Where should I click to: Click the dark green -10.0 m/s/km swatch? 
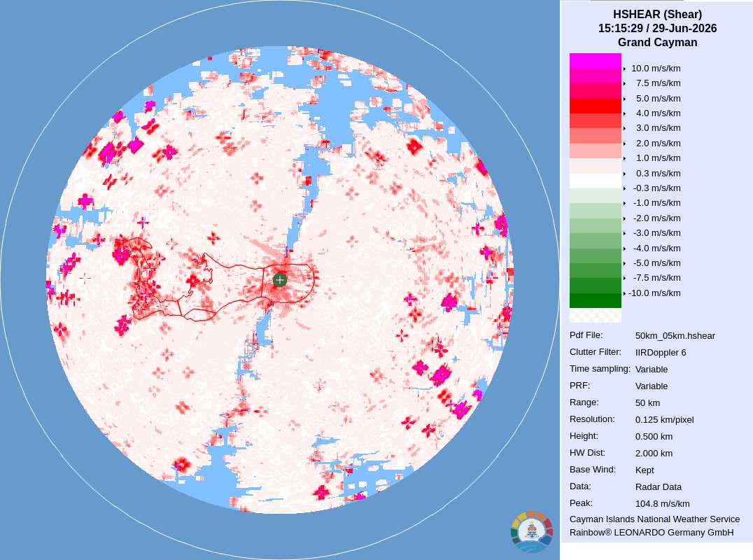(595, 300)
